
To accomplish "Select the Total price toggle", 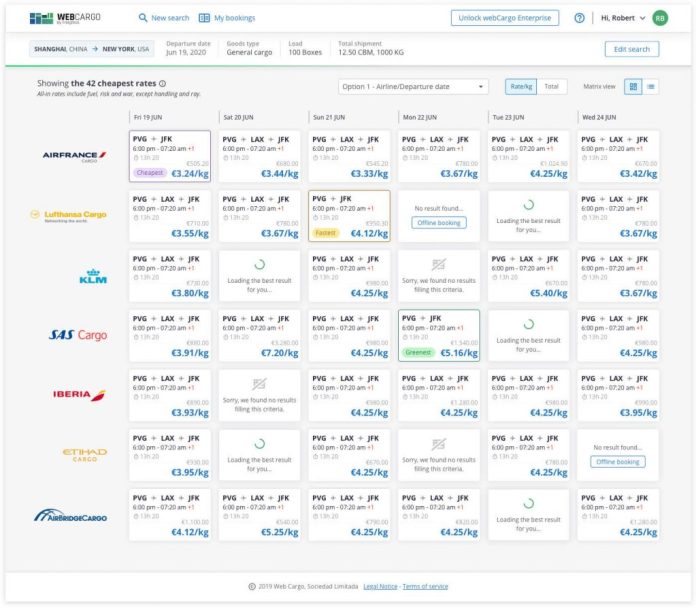I will pos(550,87).
